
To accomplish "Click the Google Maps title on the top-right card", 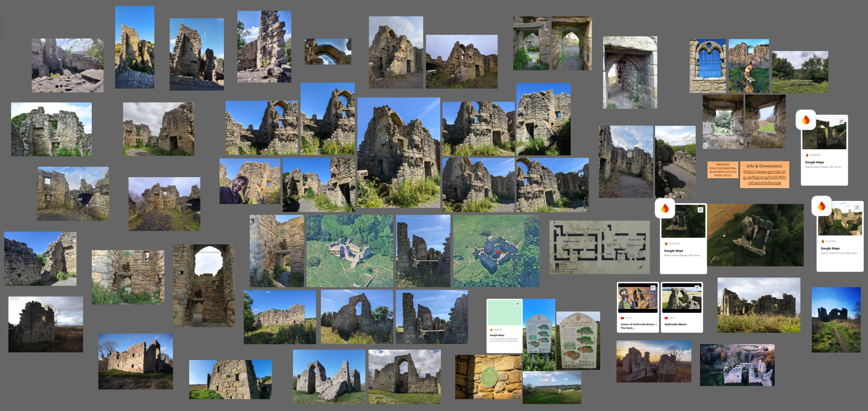I will [x=815, y=162].
